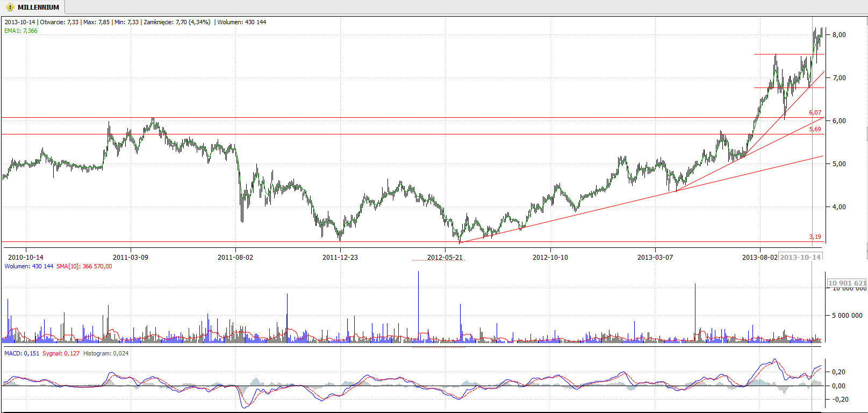The width and height of the screenshot is (868, 413).
Task: Click the 'Max: 7,85' header value
Action: pos(96,22)
